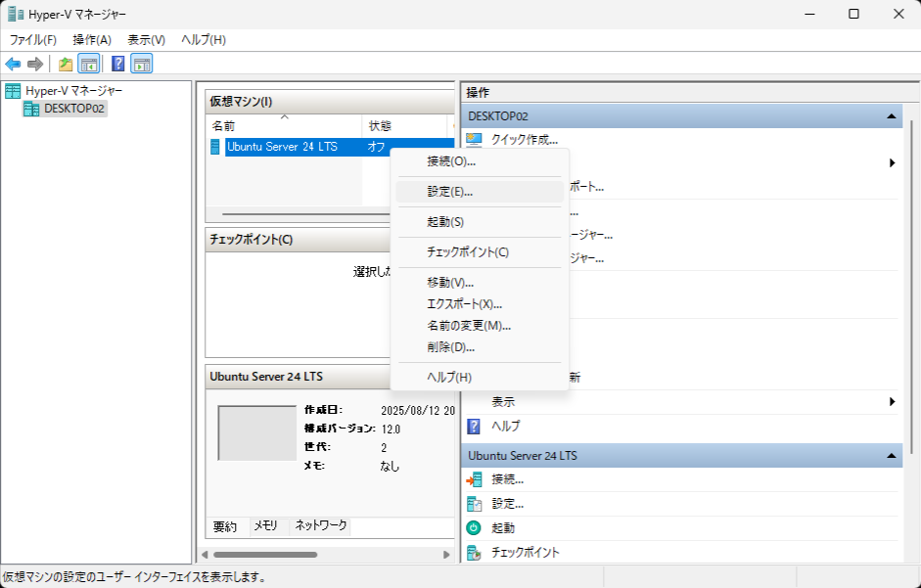Toggle the console tree pane toolbar icon
Image resolution: width=921 pixels, height=588 pixels.
click(x=89, y=64)
